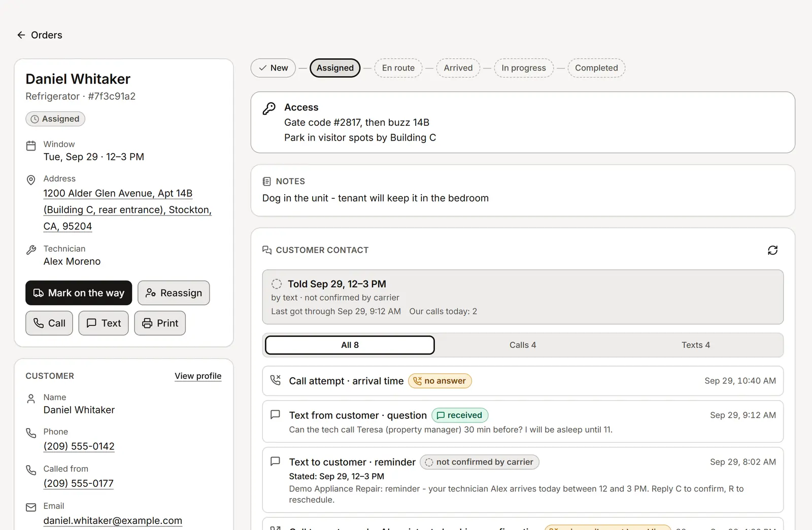The image size is (812, 530).
Task: Click the missed call icon on Call attempt row
Action: [x=276, y=380]
